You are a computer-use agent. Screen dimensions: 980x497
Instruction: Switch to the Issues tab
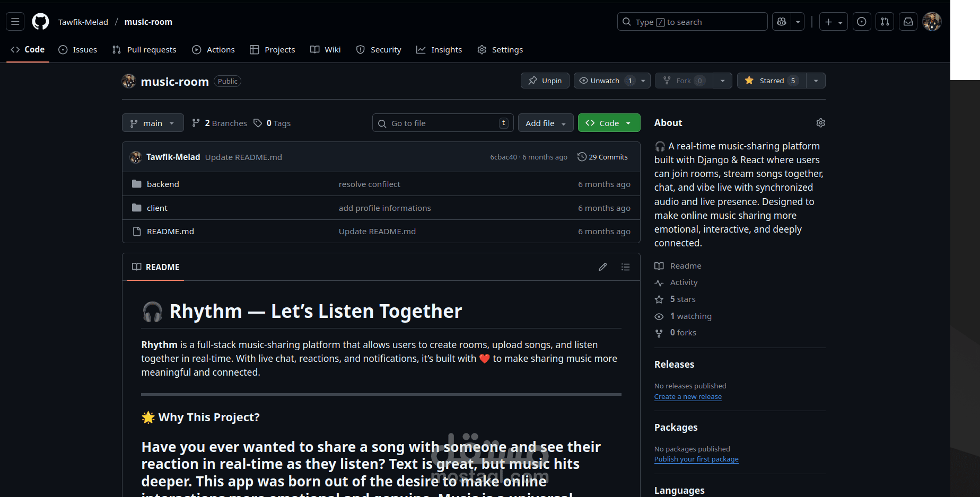pyautogui.click(x=78, y=49)
